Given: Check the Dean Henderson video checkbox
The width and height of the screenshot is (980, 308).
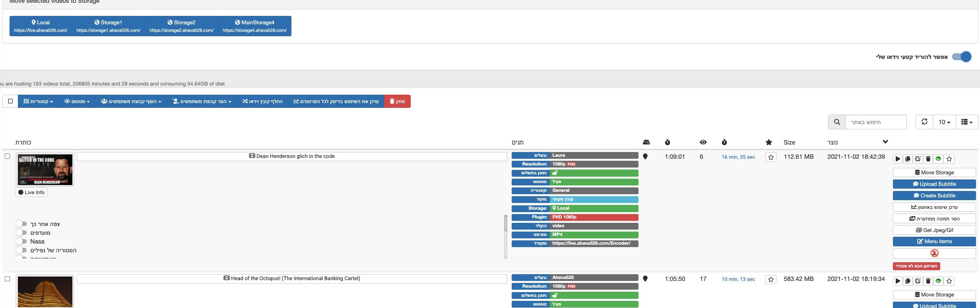Looking at the screenshot, I should point(7,156).
